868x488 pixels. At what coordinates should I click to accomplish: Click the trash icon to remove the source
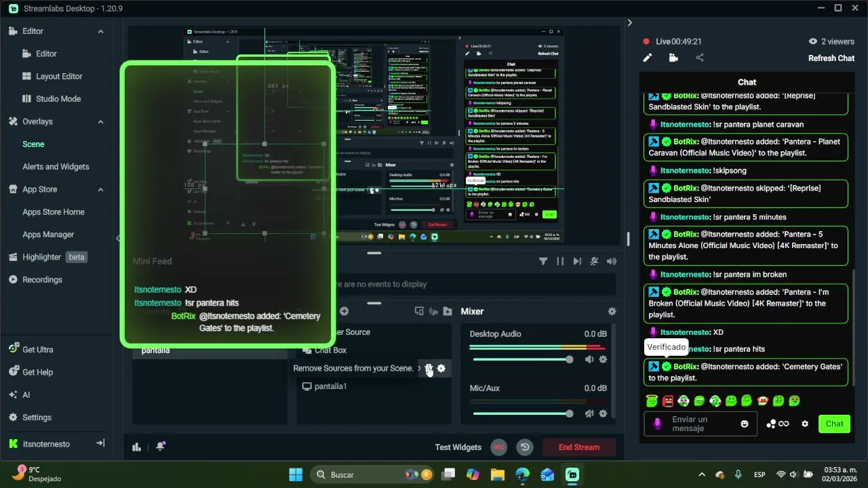point(429,368)
